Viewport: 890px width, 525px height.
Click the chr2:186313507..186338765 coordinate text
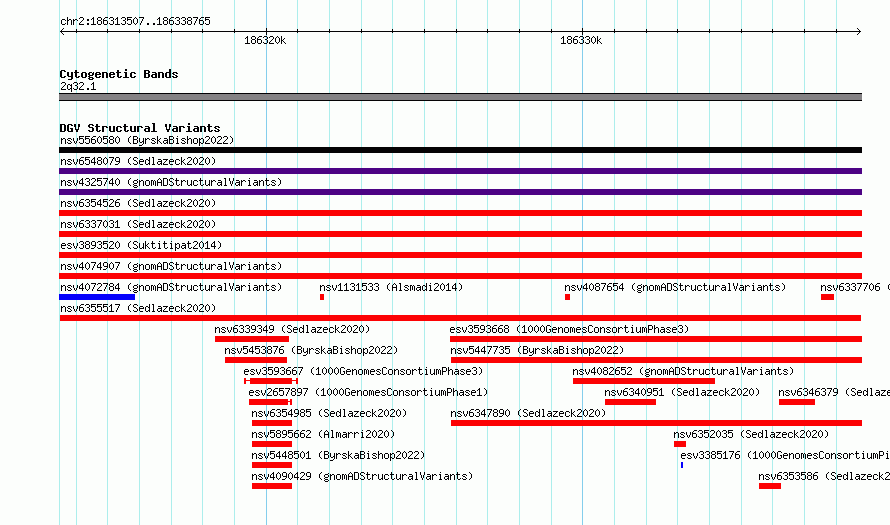135,21
